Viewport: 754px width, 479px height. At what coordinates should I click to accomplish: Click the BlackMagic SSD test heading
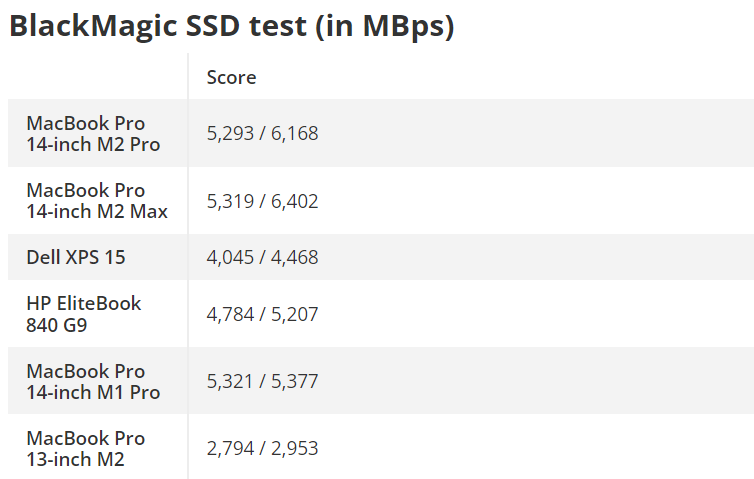pos(231,27)
